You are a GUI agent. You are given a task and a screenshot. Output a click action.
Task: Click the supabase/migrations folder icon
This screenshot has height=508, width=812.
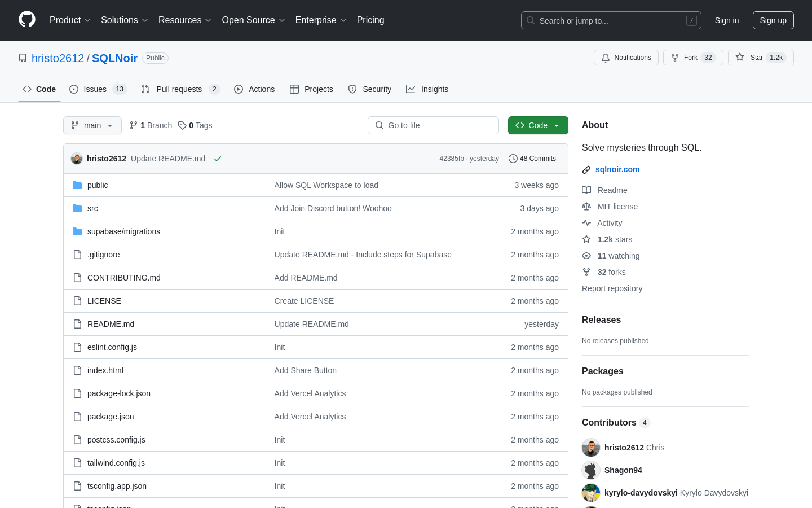click(77, 231)
